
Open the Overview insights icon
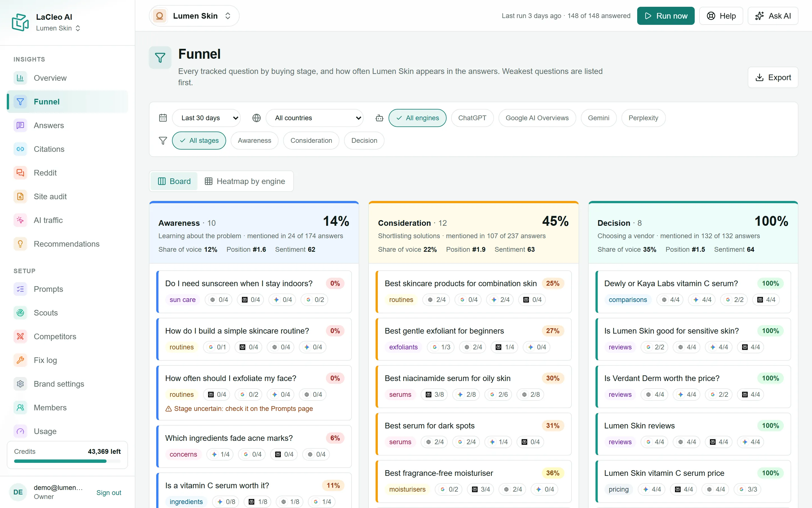click(x=20, y=78)
